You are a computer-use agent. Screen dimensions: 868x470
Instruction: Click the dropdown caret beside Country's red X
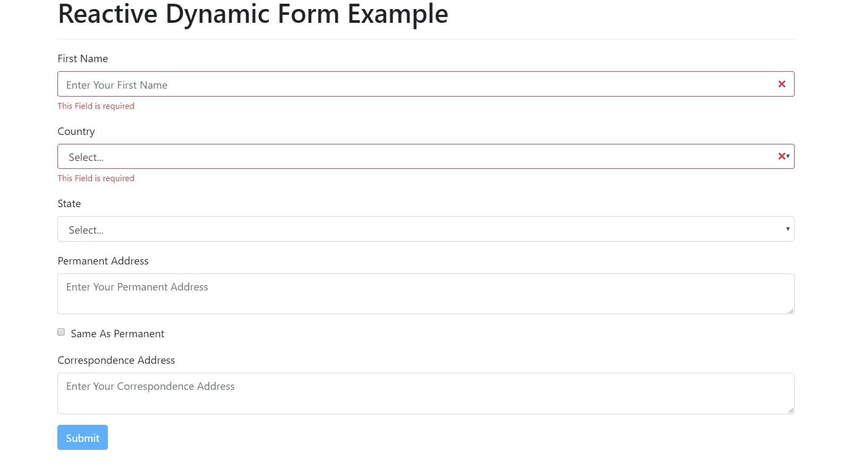787,157
